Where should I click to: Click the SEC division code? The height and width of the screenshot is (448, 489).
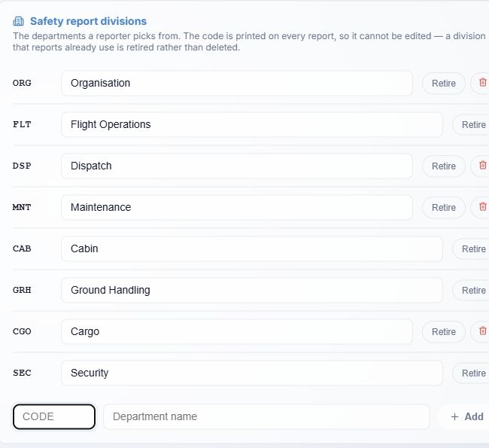22,373
